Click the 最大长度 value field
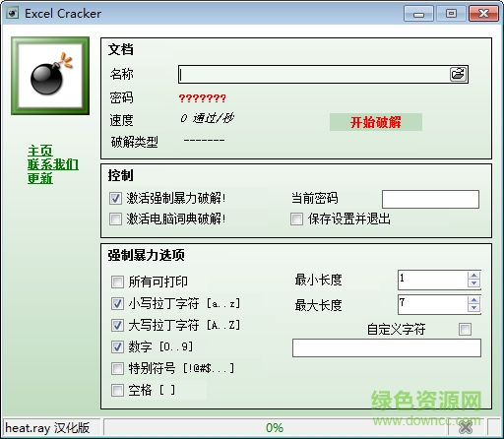 [432, 304]
